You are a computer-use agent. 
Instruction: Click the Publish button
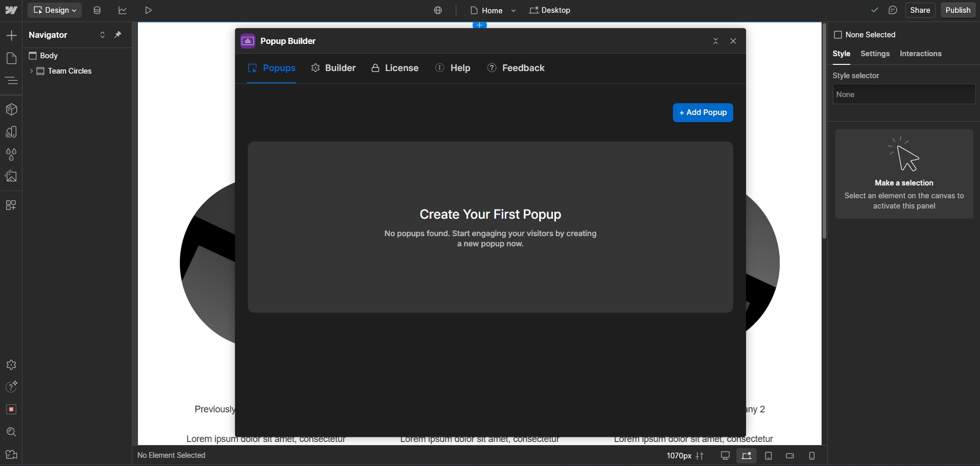(958, 10)
